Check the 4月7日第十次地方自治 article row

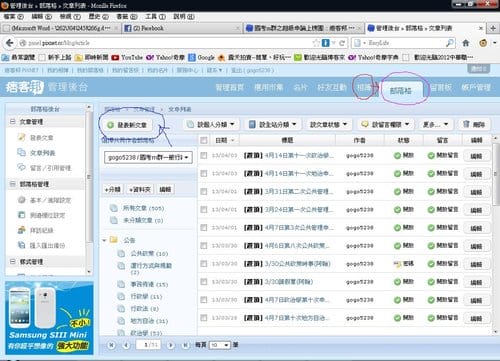(x=204, y=318)
